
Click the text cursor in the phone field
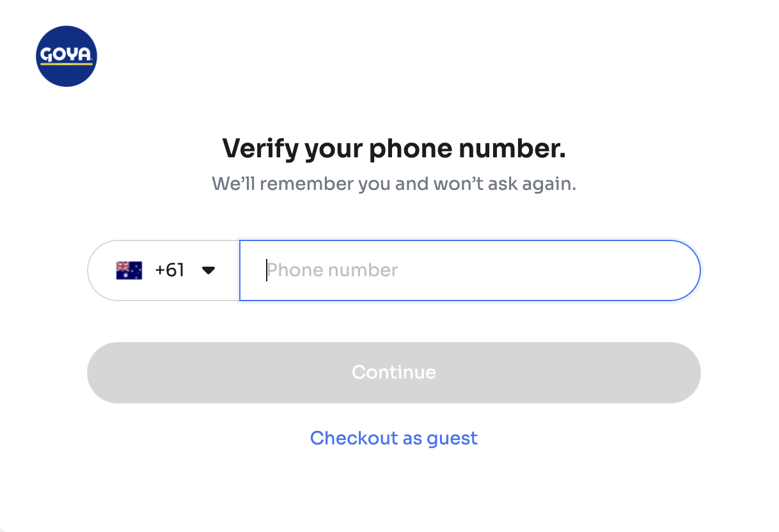pyautogui.click(x=266, y=270)
